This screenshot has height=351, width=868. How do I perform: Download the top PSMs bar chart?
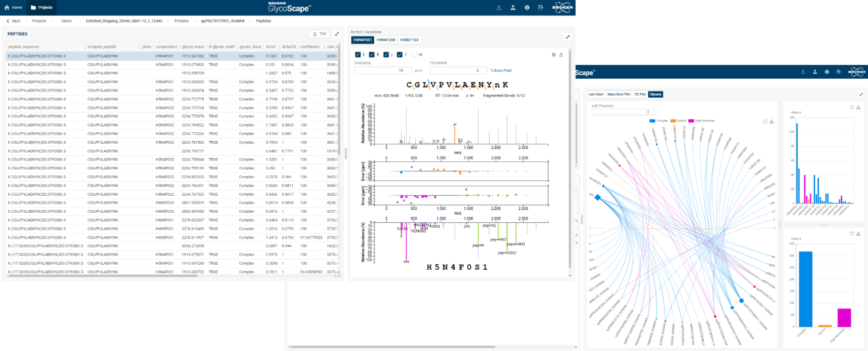(859, 107)
